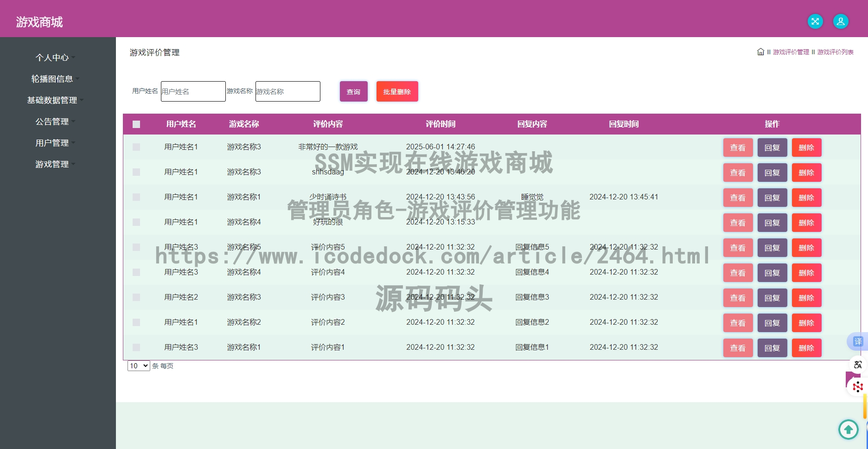Image resolution: width=868 pixels, height=449 pixels.
Task: Check the row with comment shhsdaag
Action: pos(136,172)
